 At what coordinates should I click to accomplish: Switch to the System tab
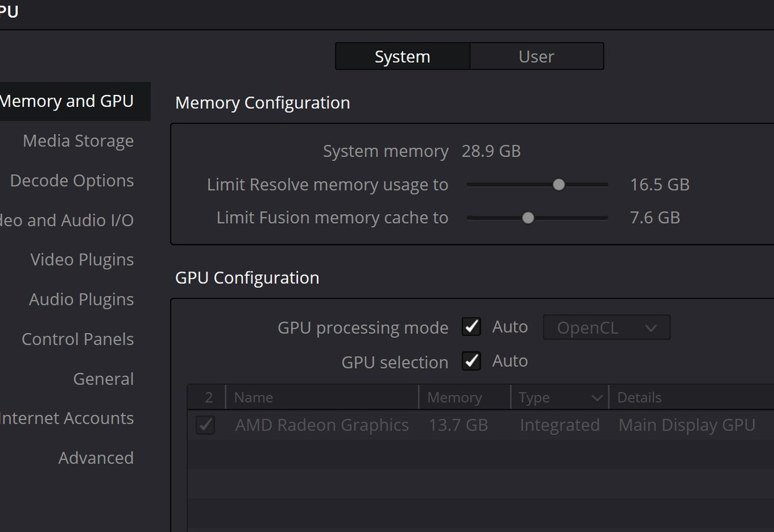[x=402, y=56]
